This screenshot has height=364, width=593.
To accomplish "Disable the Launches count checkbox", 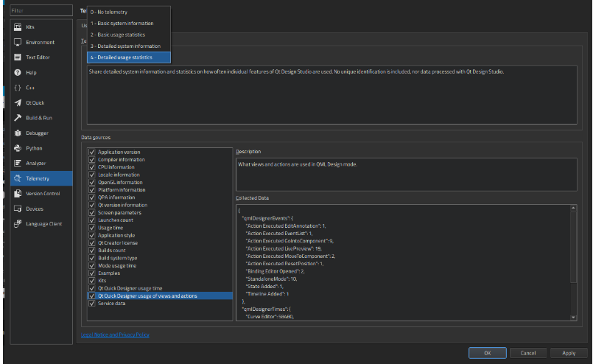I will (92, 220).
